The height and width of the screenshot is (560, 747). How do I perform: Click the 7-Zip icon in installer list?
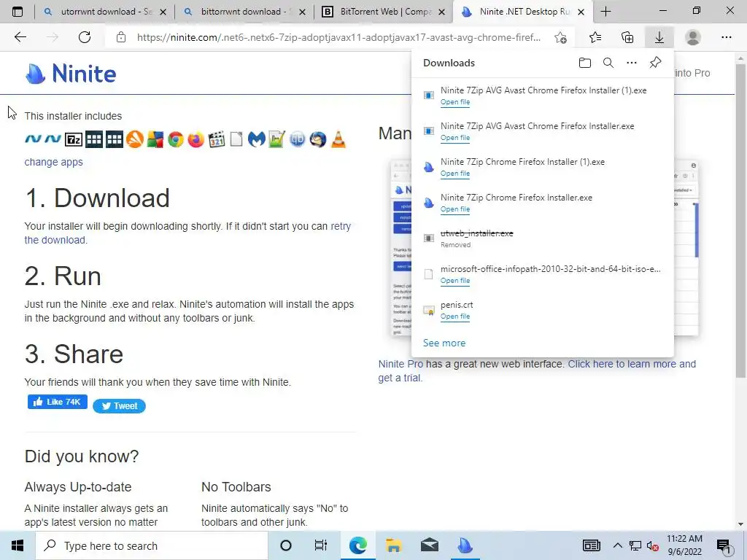coord(74,139)
